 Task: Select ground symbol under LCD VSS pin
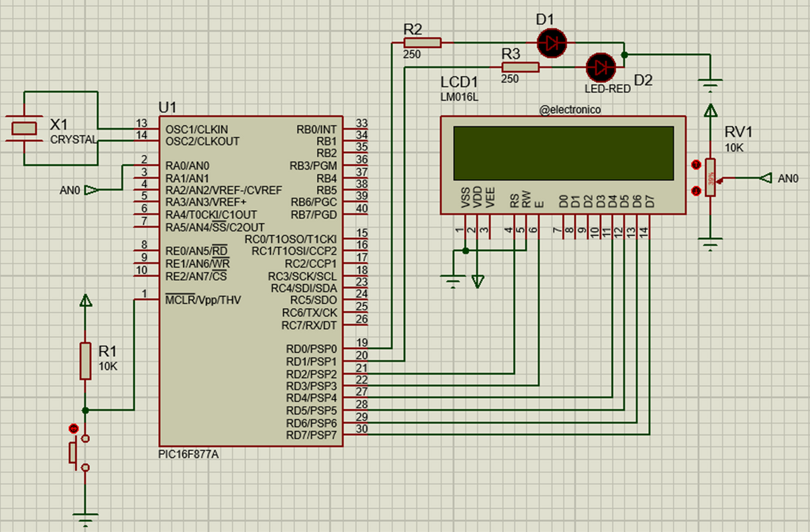pos(453,281)
